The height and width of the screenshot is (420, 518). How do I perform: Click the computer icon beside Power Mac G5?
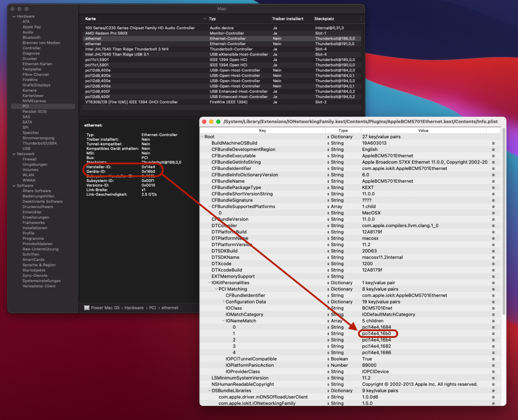[87, 308]
